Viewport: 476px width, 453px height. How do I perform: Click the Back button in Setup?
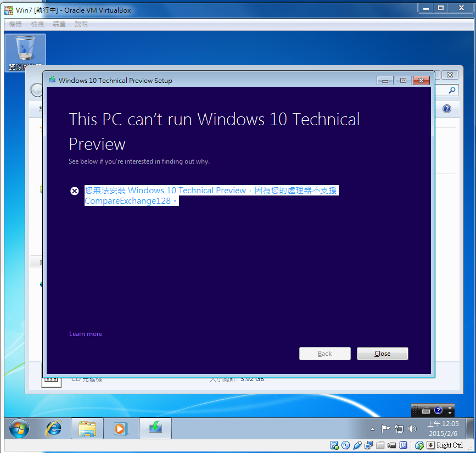[x=325, y=354]
